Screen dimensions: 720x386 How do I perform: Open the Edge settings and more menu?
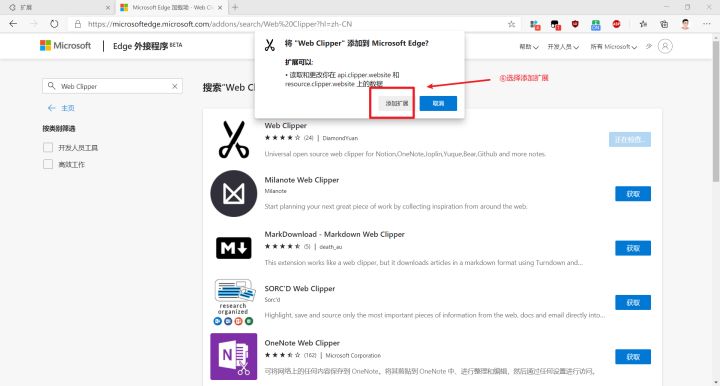pyautogui.click(x=706, y=24)
